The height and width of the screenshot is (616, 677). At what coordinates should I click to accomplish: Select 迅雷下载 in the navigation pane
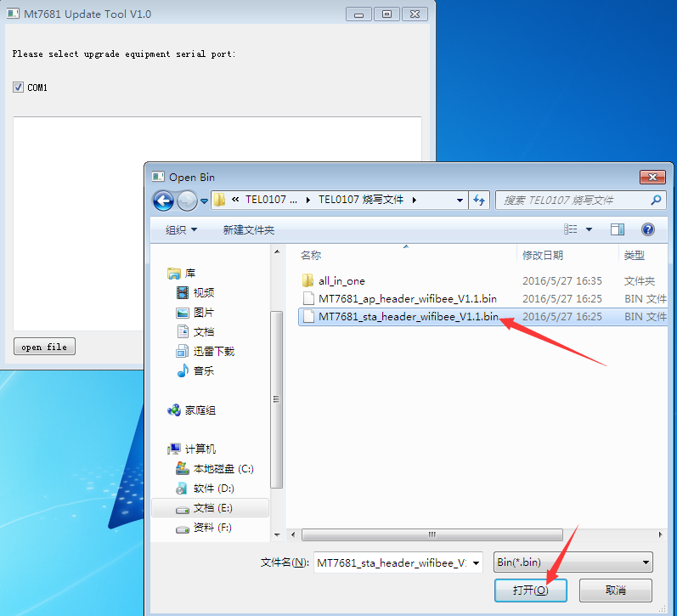tap(205, 351)
